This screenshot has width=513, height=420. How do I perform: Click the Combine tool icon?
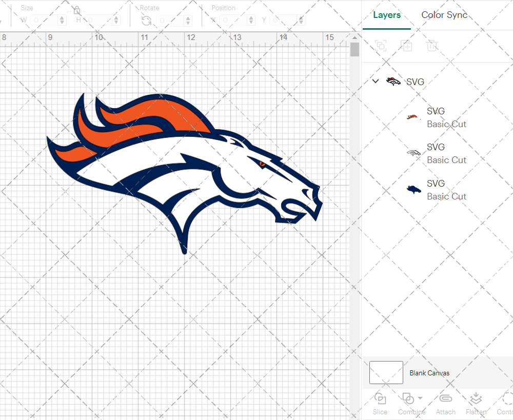click(408, 398)
